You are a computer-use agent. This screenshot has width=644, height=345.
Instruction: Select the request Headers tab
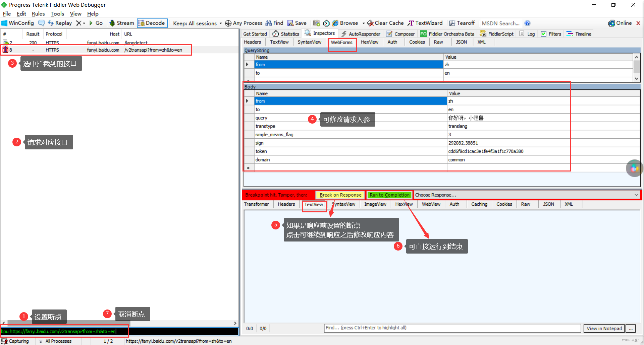(x=253, y=42)
